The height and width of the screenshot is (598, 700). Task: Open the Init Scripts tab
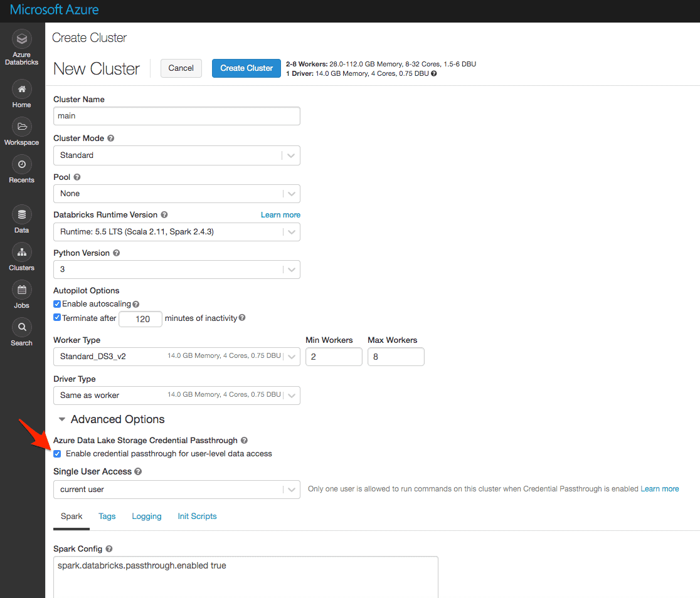point(197,516)
